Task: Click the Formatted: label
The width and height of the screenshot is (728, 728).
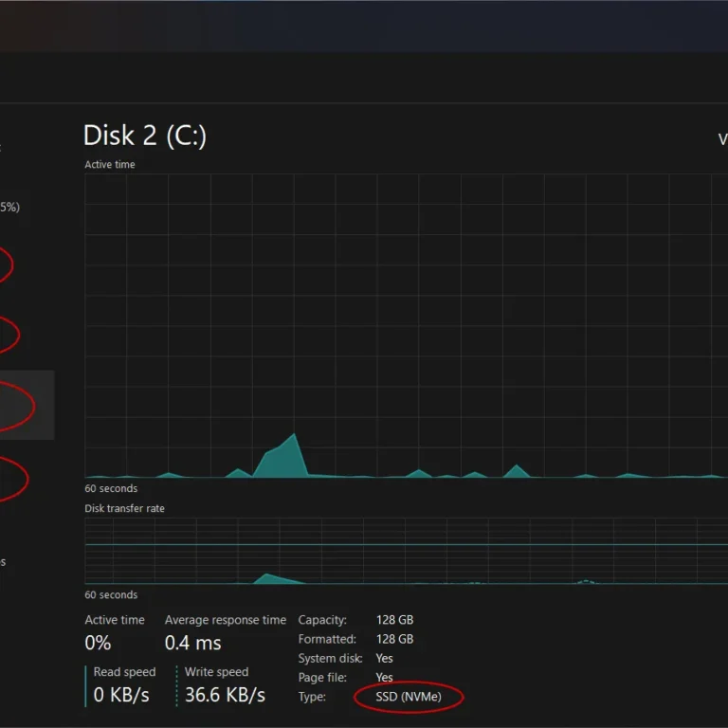Action: pos(327,639)
